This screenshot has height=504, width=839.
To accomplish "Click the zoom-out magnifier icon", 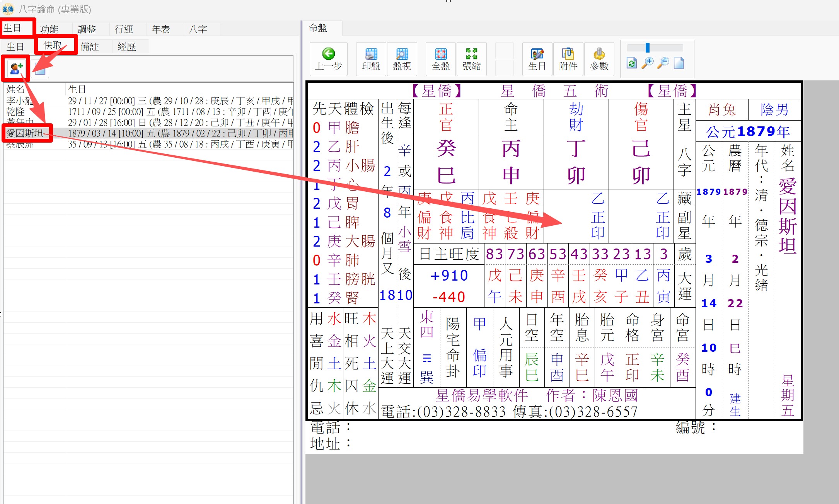I will click(x=663, y=63).
